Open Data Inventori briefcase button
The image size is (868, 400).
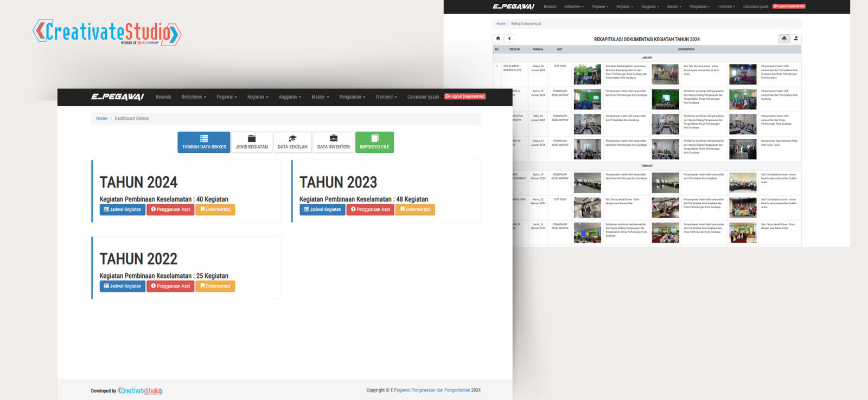point(333,142)
